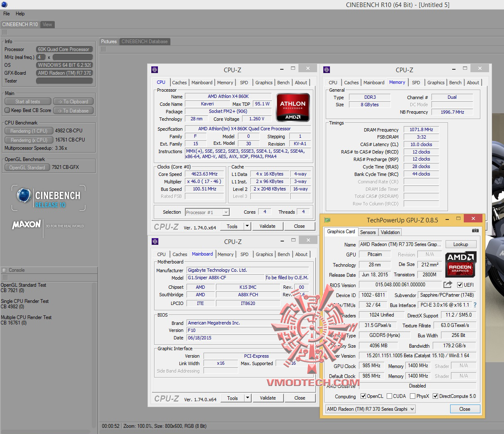
Task: Open the Help menu
Action: tap(20, 14)
